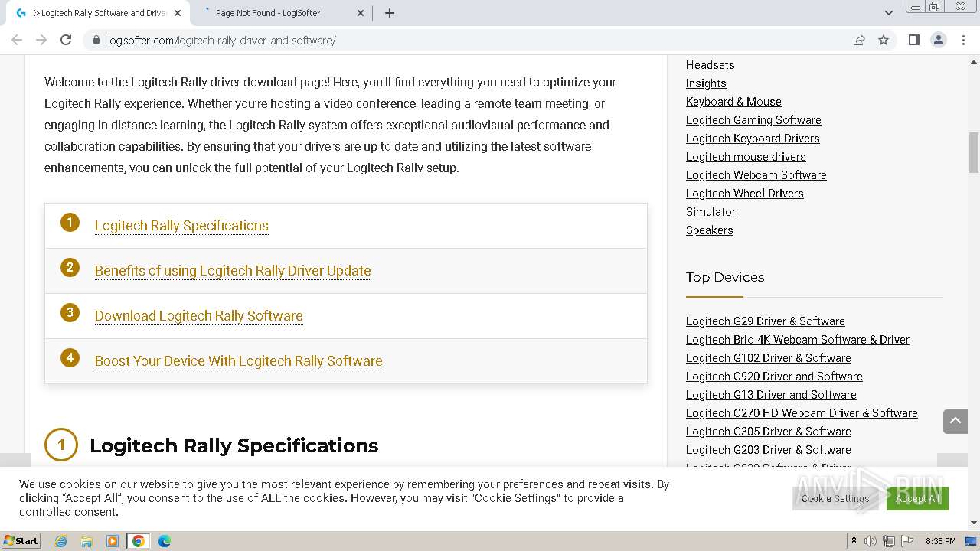This screenshot has width=980, height=551.
Task: Accept all cookies
Action: 917,498
